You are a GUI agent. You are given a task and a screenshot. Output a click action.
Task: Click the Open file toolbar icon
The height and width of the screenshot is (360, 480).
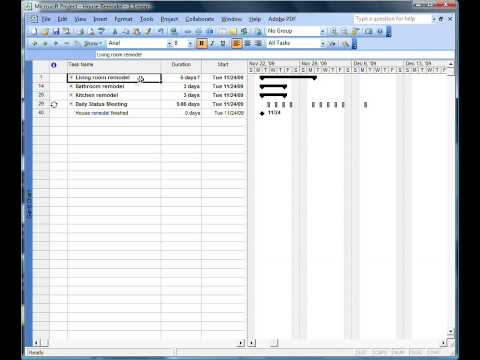(x=45, y=31)
